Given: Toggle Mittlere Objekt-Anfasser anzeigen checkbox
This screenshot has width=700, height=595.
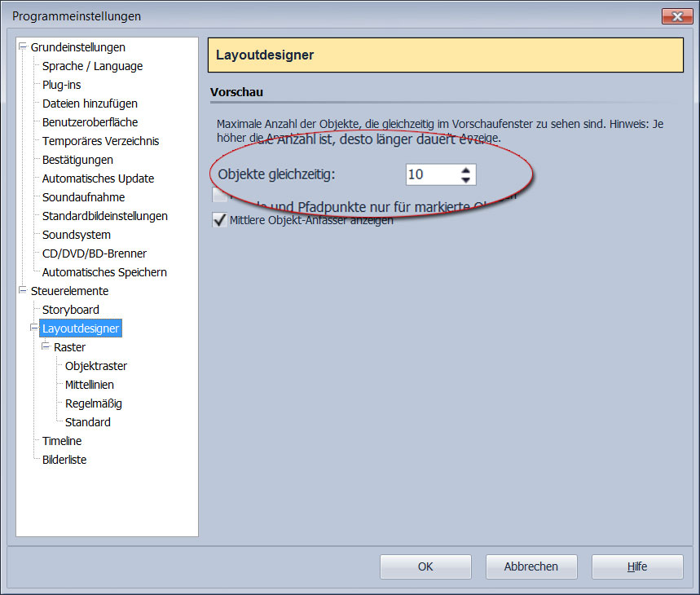Looking at the screenshot, I should coord(219,220).
